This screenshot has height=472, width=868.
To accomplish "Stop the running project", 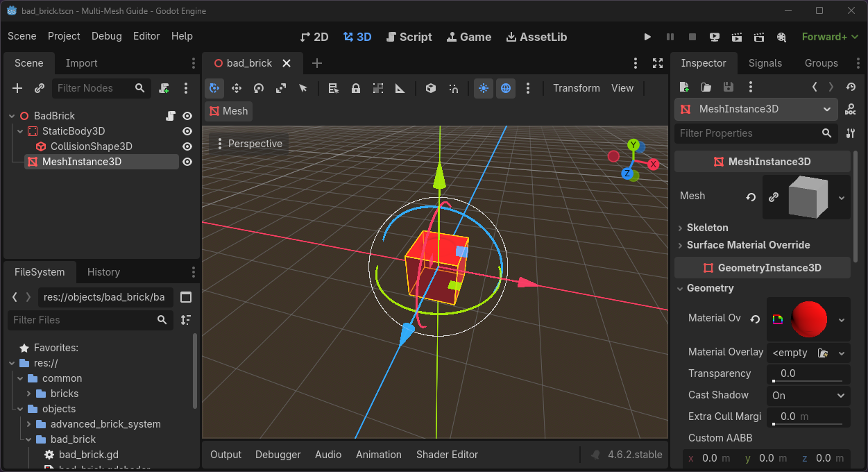I will [x=692, y=37].
